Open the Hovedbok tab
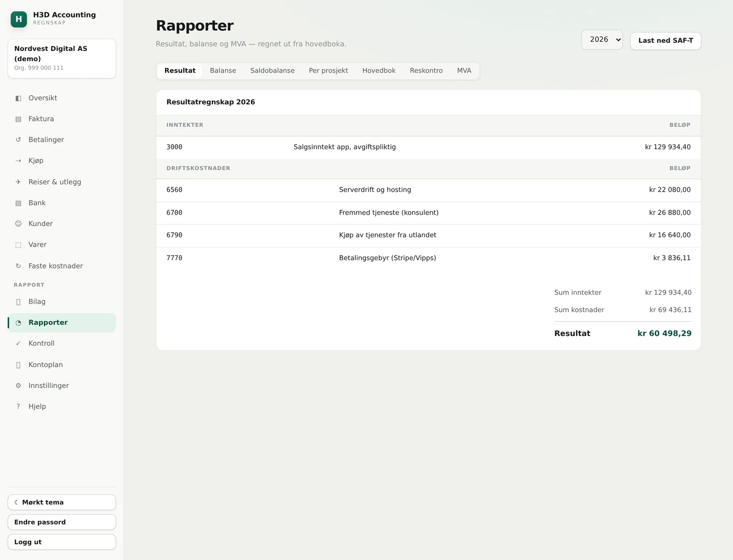The width and height of the screenshot is (733, 560). tap(379, 71)
